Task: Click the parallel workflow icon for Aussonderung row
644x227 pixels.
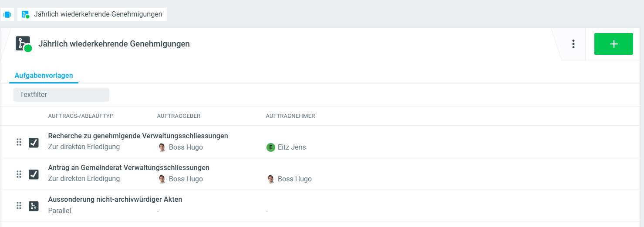Action: [x=34, y=206]
